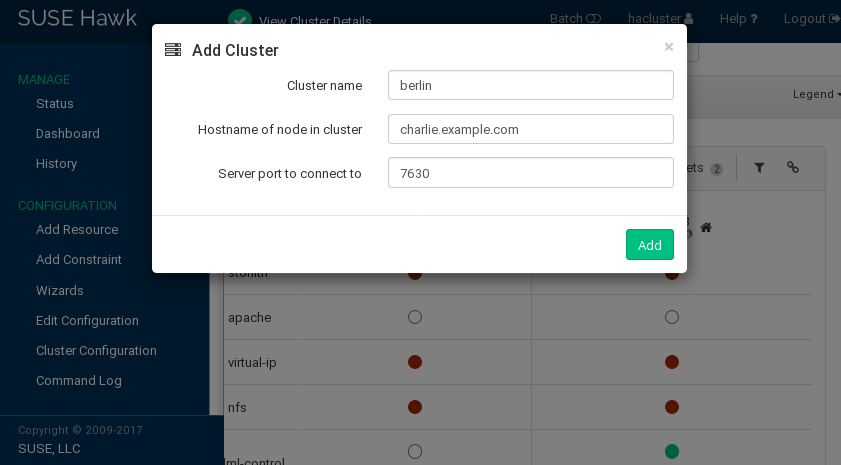The width and height of the screenshot is (841, 465).
Task: Click the red virtual-ip status dot, second column
Action: point(672,362)
